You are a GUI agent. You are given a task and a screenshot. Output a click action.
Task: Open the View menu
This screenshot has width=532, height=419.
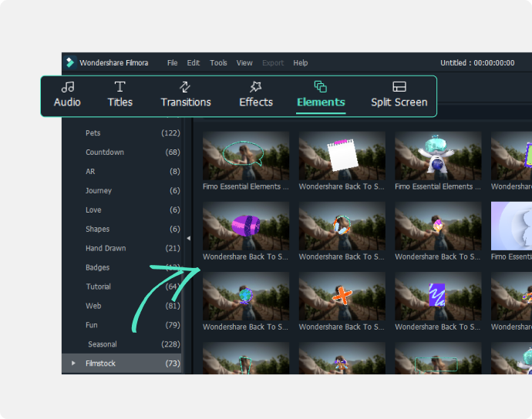(x=244, y=62)
